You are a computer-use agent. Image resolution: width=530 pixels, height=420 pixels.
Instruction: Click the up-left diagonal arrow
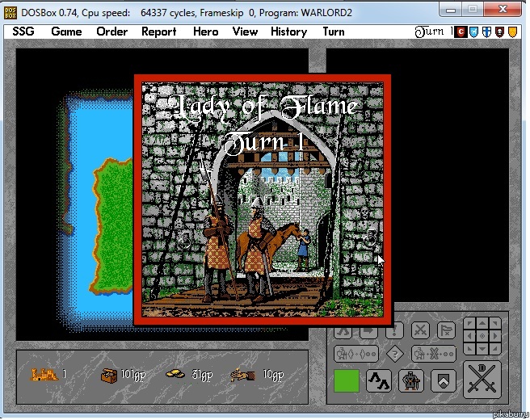(470, 323)
